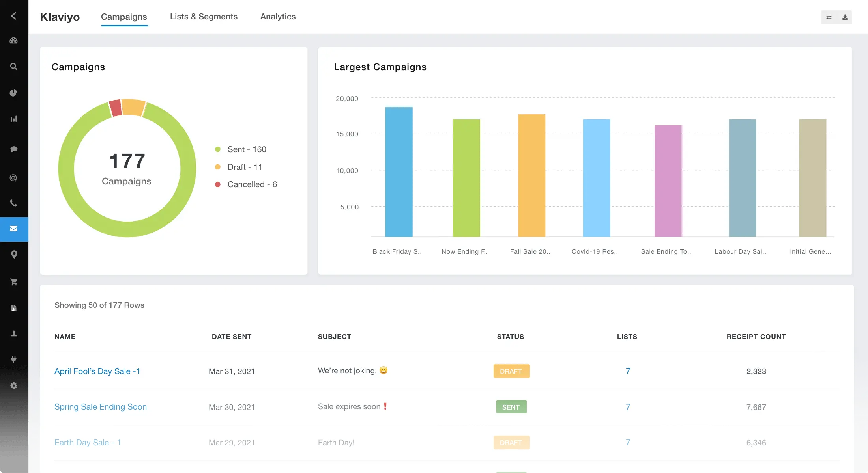Open the integrations plug icon in sidebar

point(14,359)
